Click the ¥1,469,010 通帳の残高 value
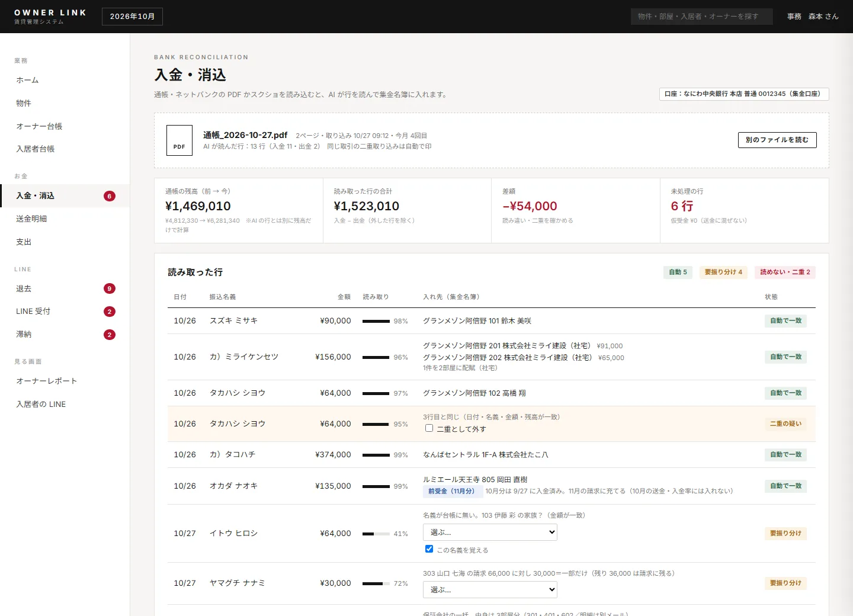The height and width of the screenshot is (616, 853). point(198,206)
